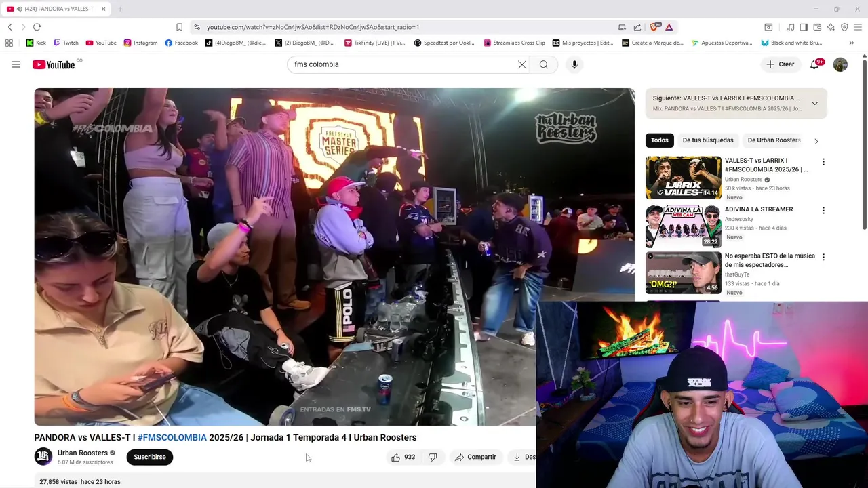Open the Brave VPN shield icon

coord(844,27)
